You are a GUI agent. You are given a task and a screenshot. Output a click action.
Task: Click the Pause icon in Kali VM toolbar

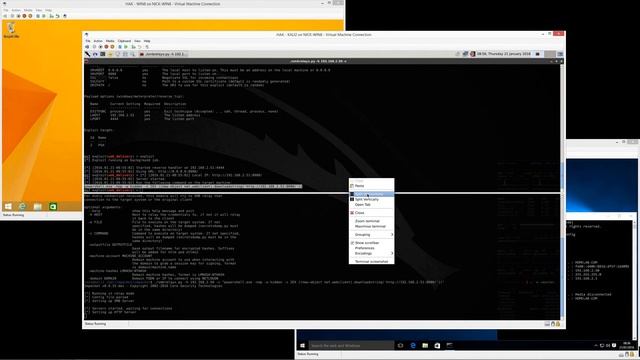pyautogui.click(x=120, y=47)
